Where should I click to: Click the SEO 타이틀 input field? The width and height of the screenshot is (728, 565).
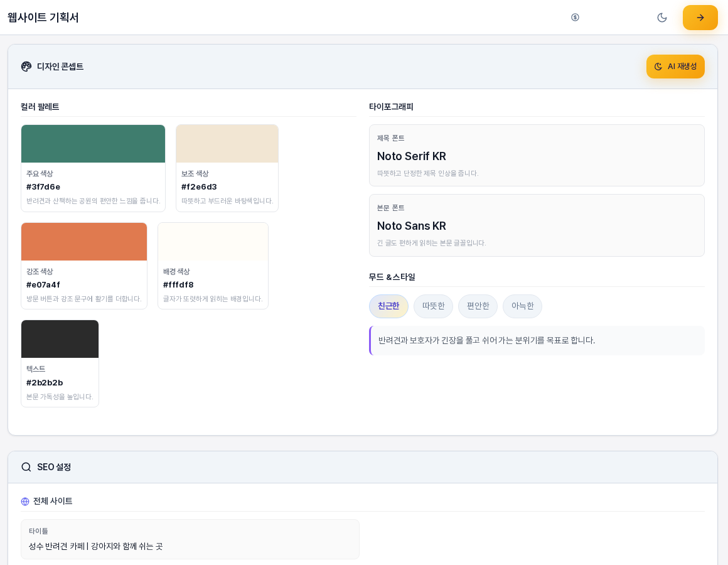pos(190,539)
